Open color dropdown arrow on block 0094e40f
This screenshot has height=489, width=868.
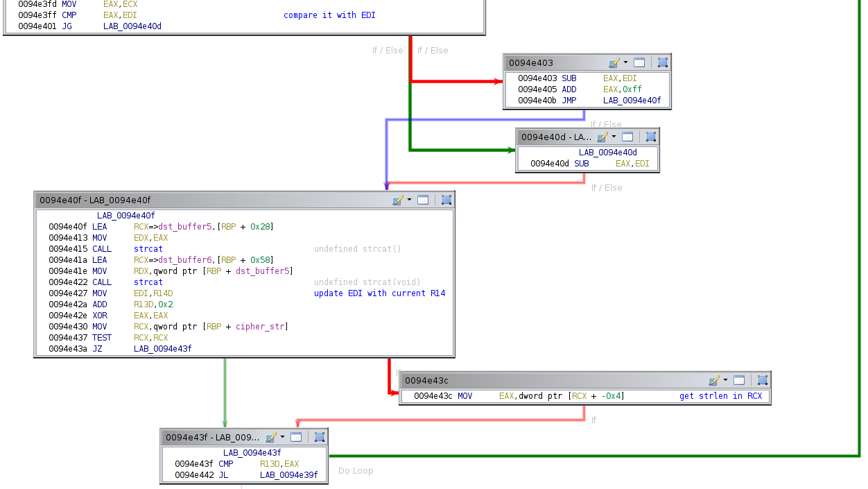tap(409, 200)
